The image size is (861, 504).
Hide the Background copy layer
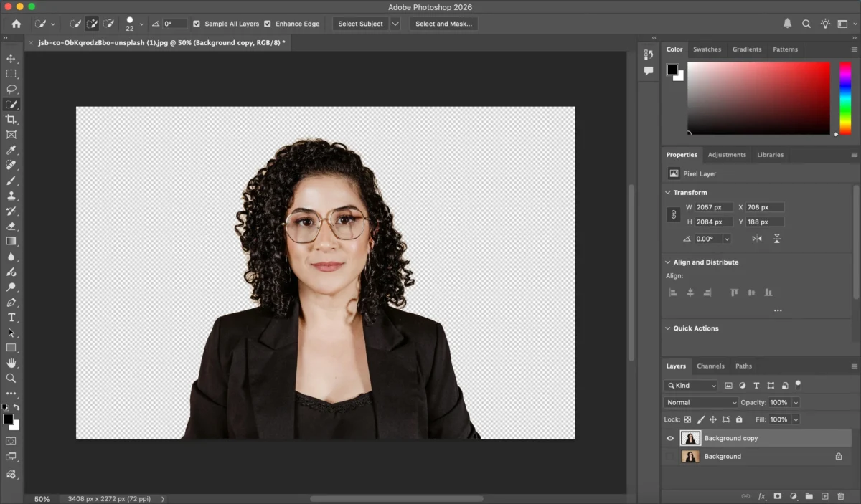click(670, 438)
